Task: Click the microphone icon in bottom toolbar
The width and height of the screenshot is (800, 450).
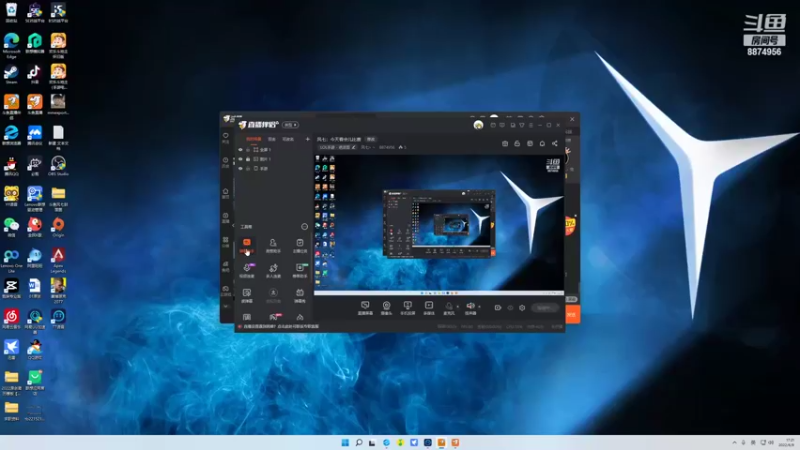Action: coord(449,307)
